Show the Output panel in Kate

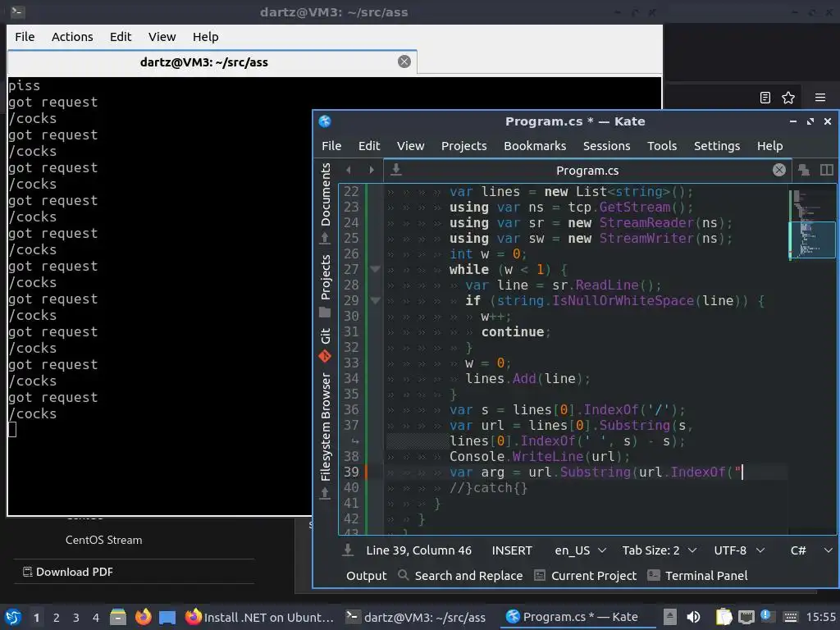click(x=367, y=575)
